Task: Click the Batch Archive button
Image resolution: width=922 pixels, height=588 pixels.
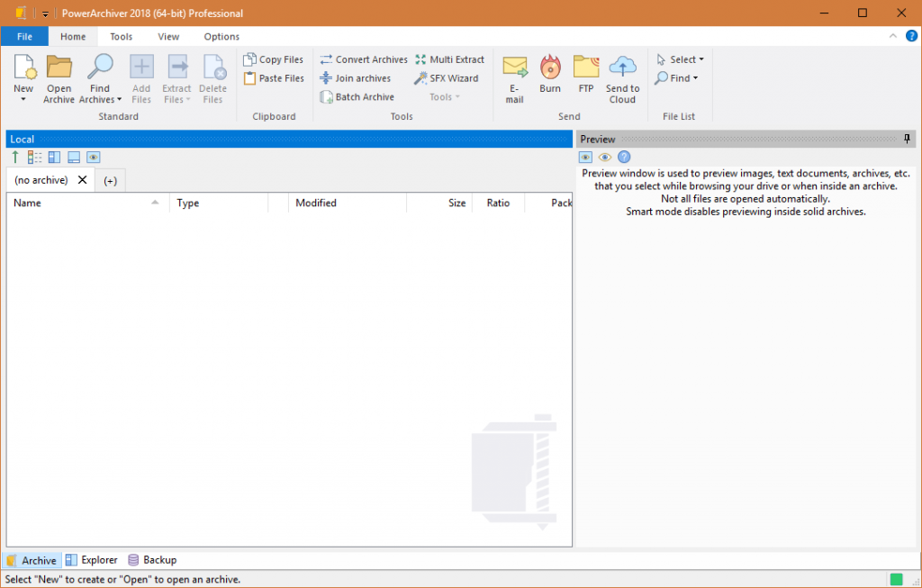Action: (x=357, y=97)
